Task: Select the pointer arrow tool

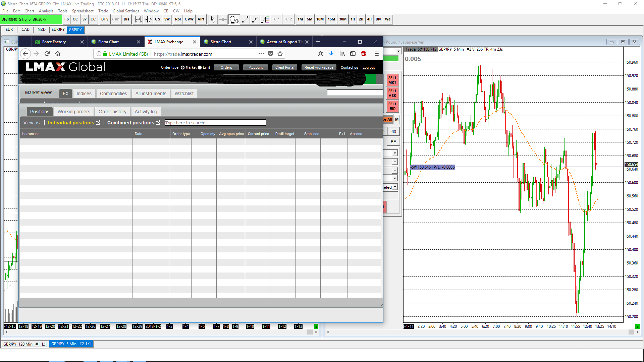Action: pos(213,19)
